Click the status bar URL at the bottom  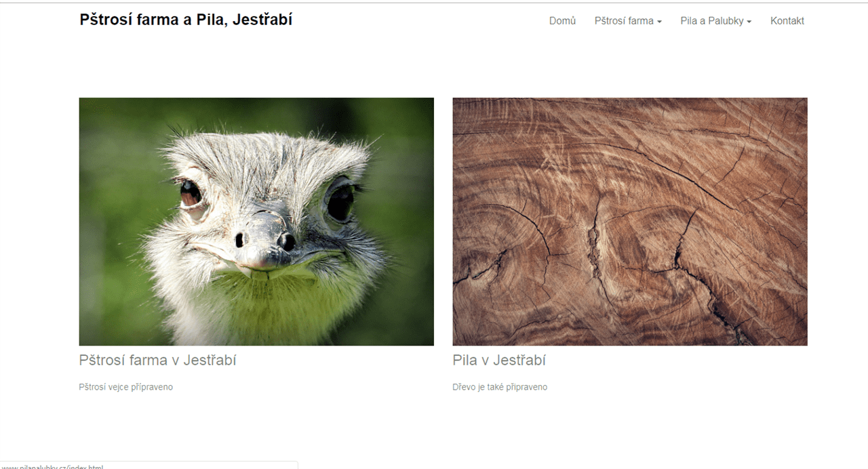pyautogui.click(x=53, y=466)
